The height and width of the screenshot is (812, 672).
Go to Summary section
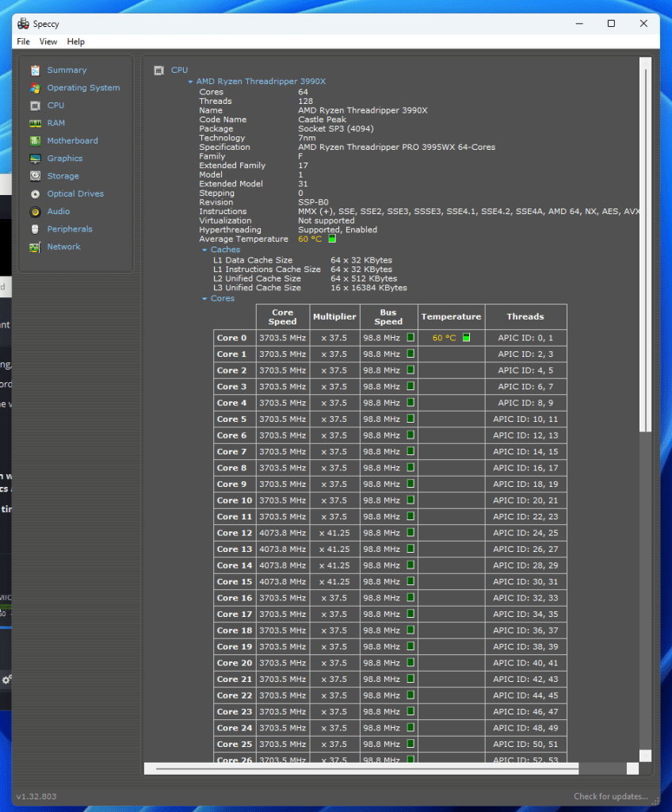(67, 70)
